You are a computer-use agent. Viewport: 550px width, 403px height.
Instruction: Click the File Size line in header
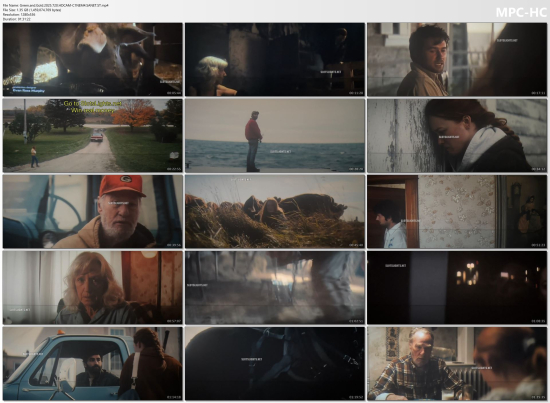(x=32, y=10)
